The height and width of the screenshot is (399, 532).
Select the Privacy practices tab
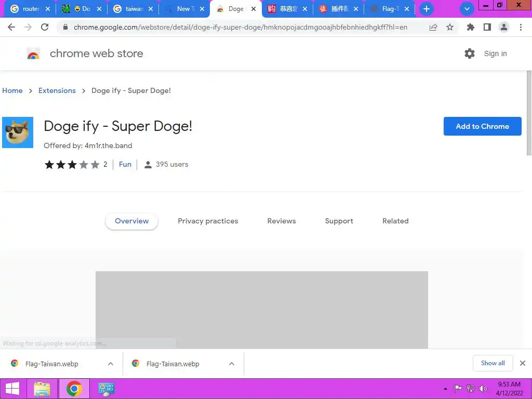click(208, 221)
